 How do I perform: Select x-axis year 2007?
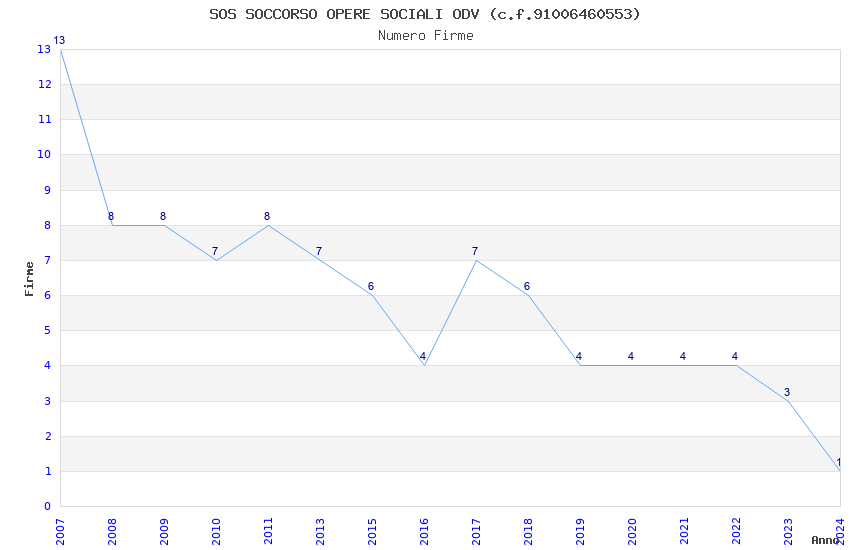pos(60,532)
